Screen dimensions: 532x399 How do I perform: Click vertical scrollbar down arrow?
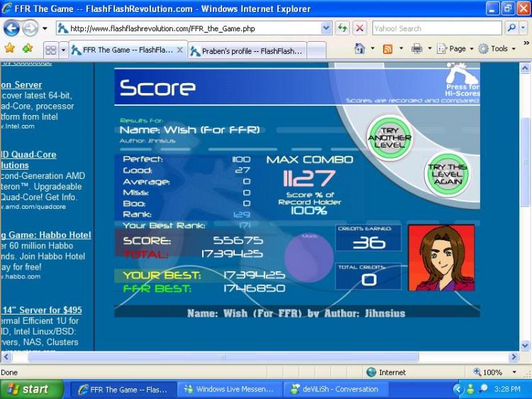point(525,346)
